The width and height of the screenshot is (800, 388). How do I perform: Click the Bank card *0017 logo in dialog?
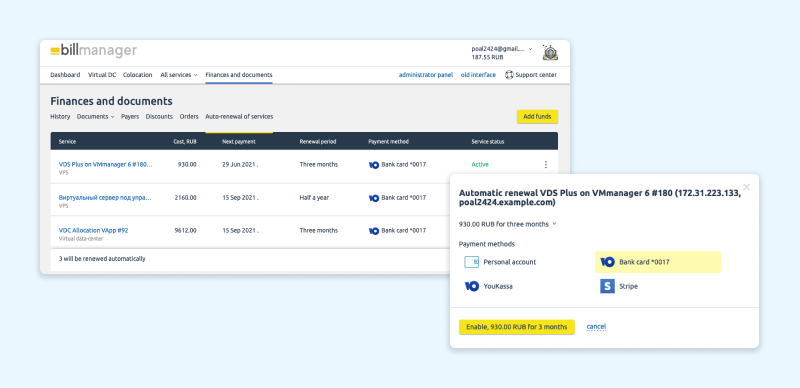click(x=607, y=262)
